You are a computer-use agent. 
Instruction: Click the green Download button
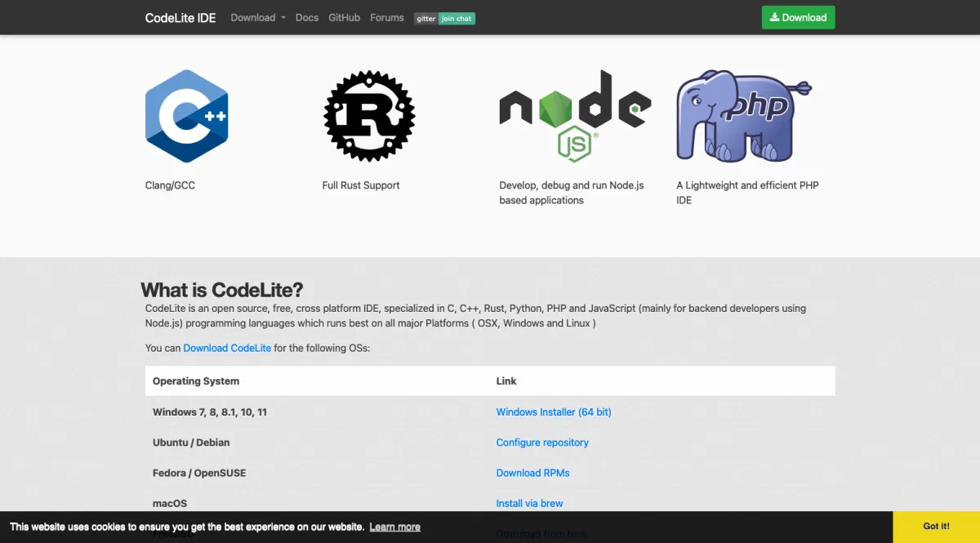[798, 17]
